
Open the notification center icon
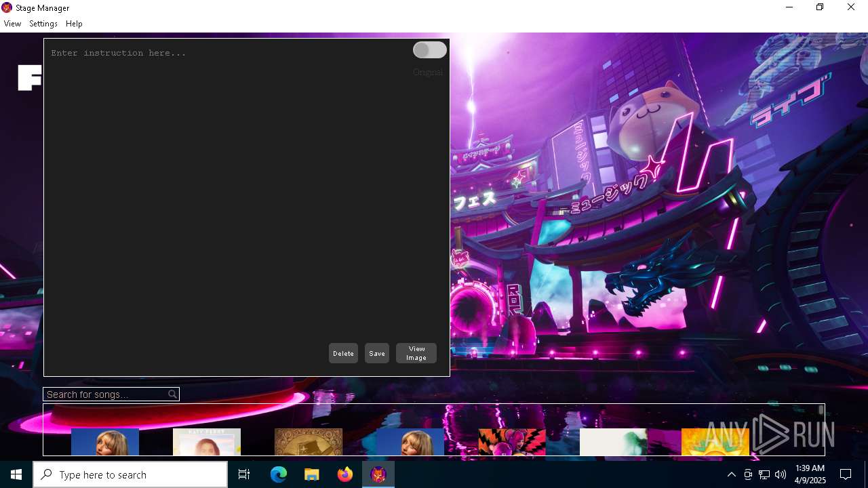(x=846, y=474)
